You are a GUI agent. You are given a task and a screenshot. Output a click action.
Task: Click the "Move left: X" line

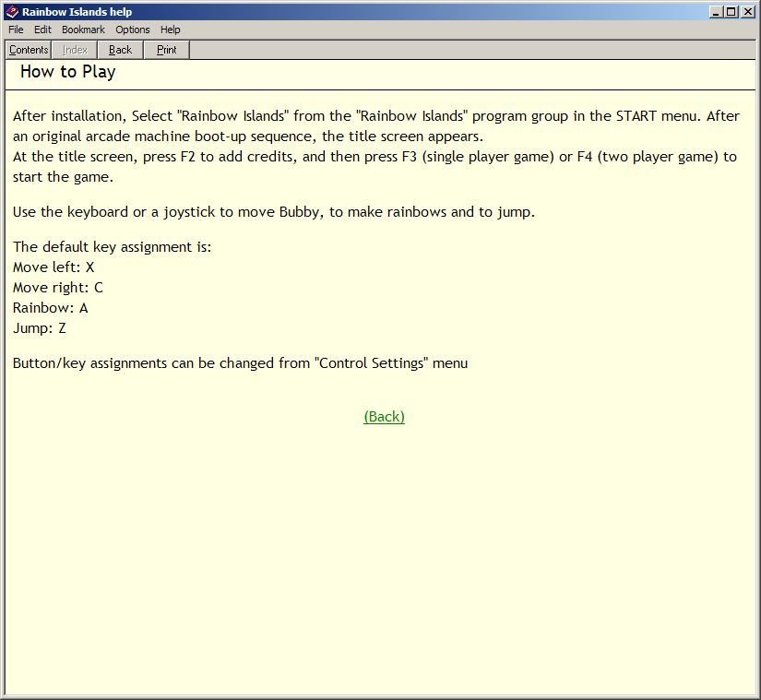coord(54,267)
